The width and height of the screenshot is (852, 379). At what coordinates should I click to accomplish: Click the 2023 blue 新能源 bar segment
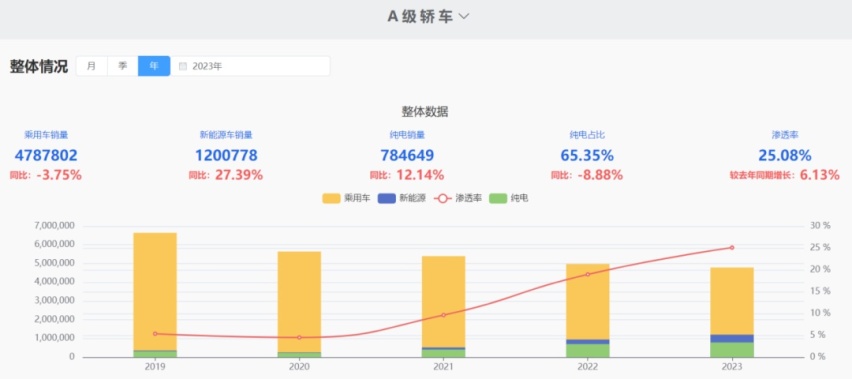(732, 338)
